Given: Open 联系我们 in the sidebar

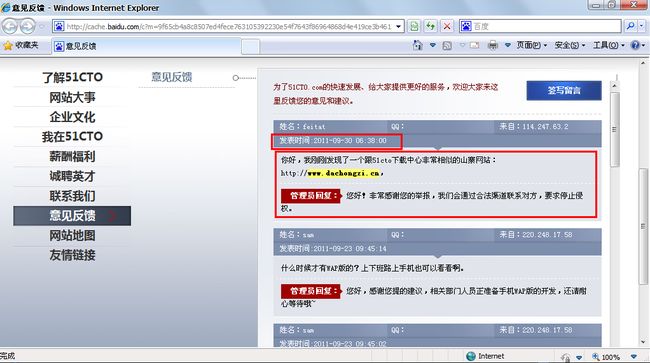Looking at the screenshot, I should click(x=72, y=196).
